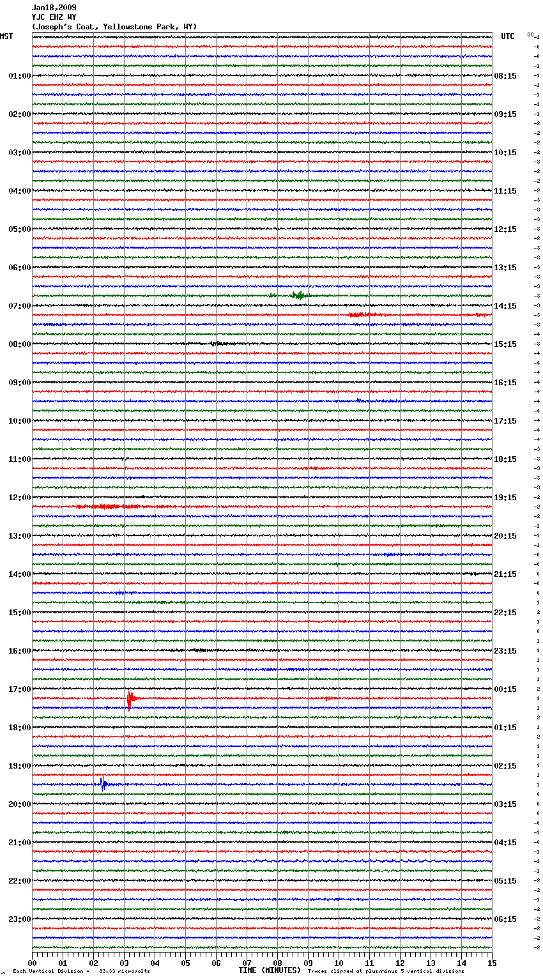Click the x-axis minute tick label "05"
The height and width of the screenshot is (980, 543).
pos(185,963)
